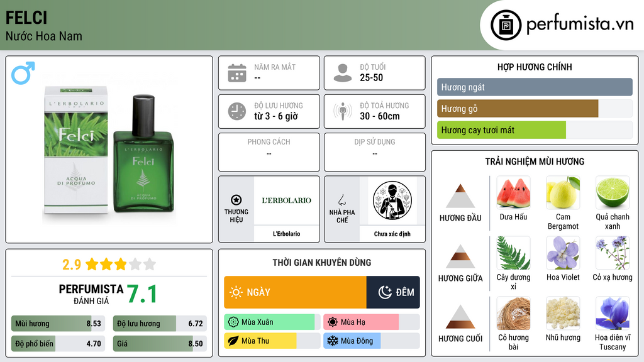The height and width of the screenshot is (362, 644).
Task: Click the Mùa Thu season bar
Action: pyautogui.click(x=272, y=341)
